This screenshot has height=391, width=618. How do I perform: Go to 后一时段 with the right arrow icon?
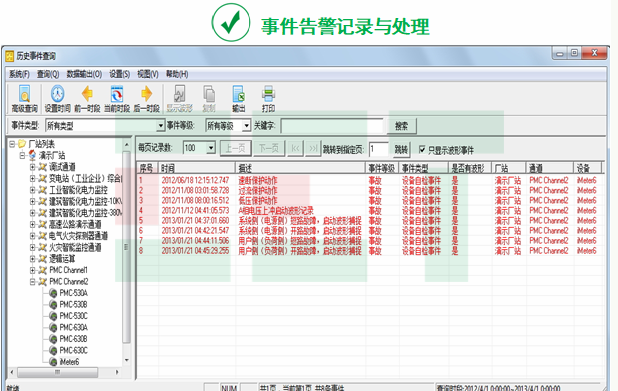pyautogui.click(x=147, y=94)
